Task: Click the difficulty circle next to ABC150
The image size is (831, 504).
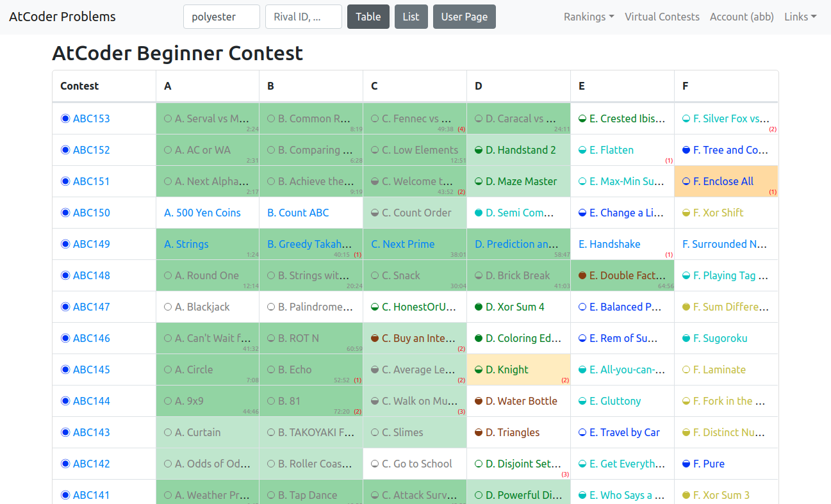Action: (x=65, y=213)
